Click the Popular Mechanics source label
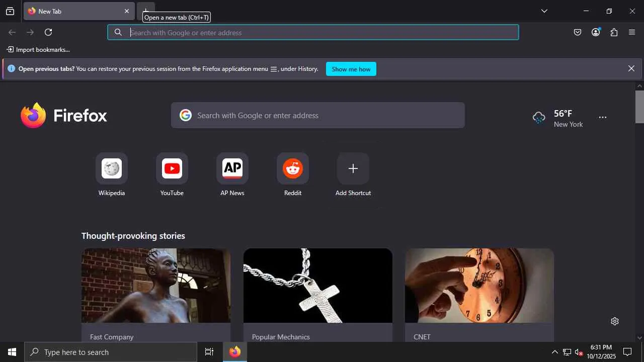644x362 pixels. tap(281, 337)
